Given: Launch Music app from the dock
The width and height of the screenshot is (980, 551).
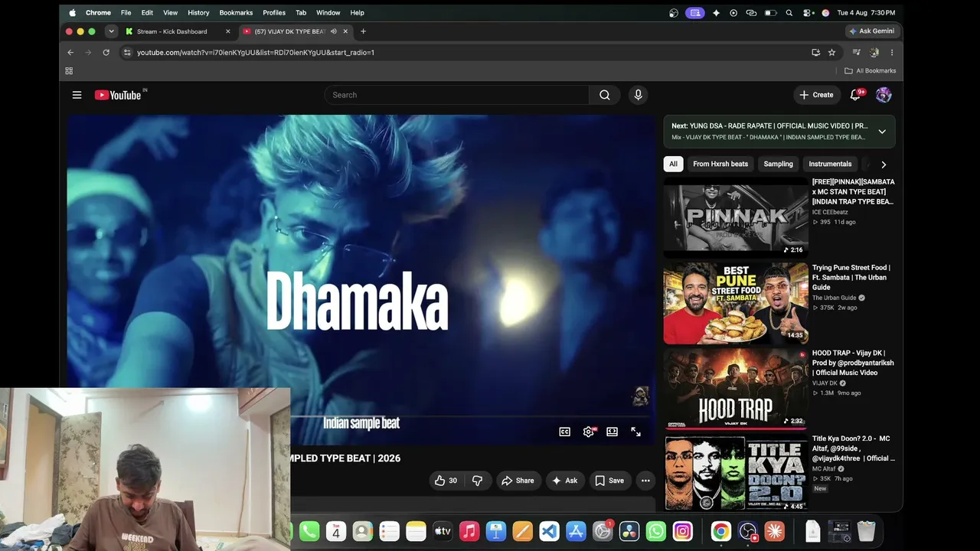Looking at the screenshot, I should tap(469, 530).
